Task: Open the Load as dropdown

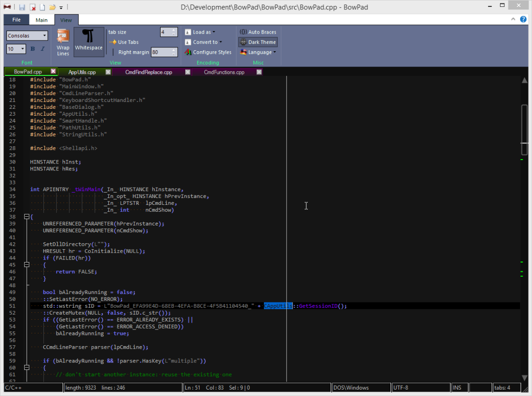Action: 200,32
